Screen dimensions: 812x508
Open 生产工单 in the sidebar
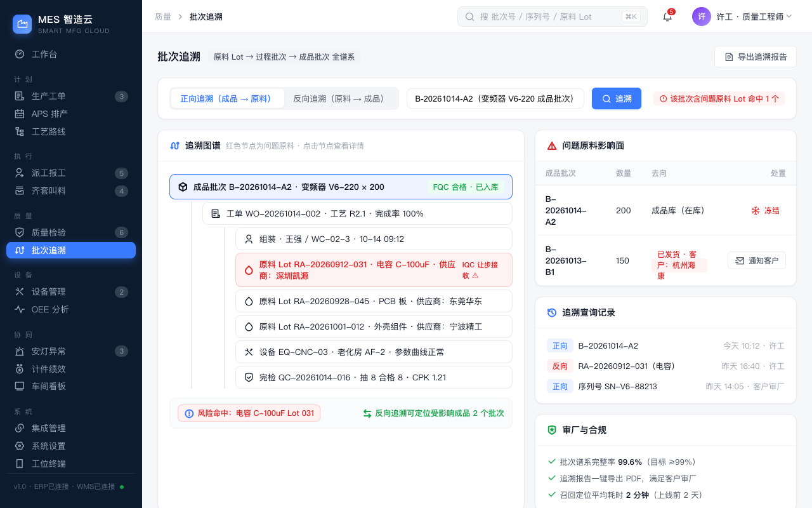tap(71, 96)
